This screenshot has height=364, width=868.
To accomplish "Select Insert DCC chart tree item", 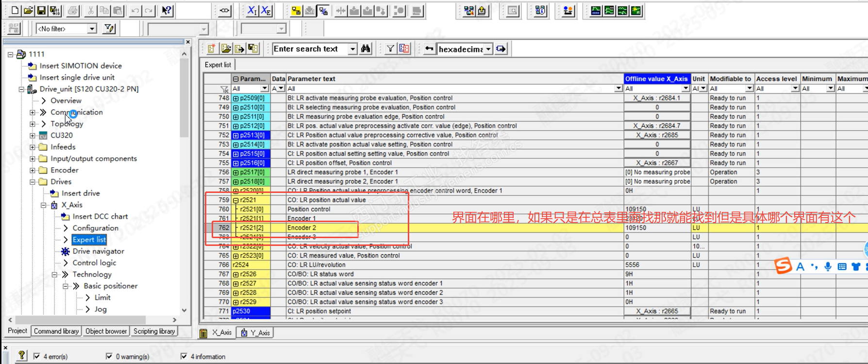I will point(100,216).
